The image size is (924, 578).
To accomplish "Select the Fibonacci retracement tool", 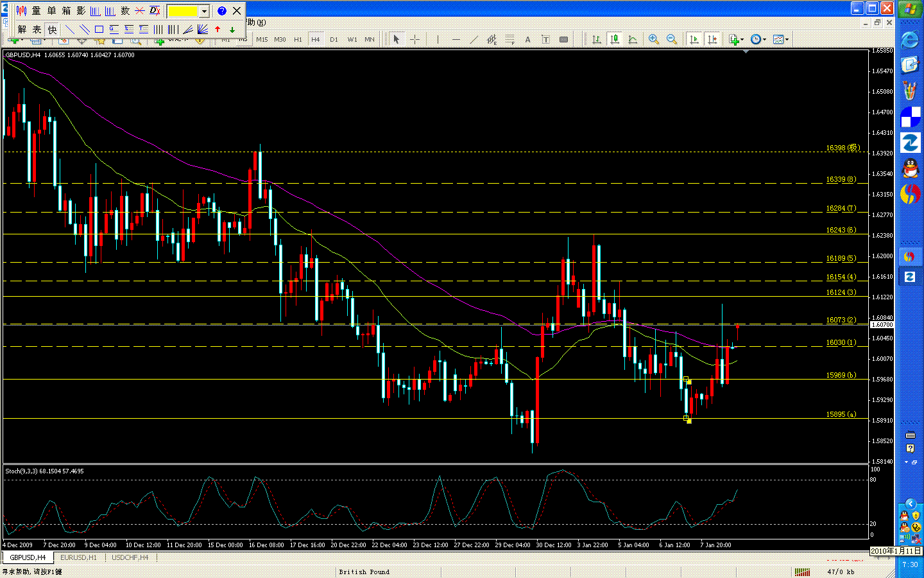I will pos(509,40).
